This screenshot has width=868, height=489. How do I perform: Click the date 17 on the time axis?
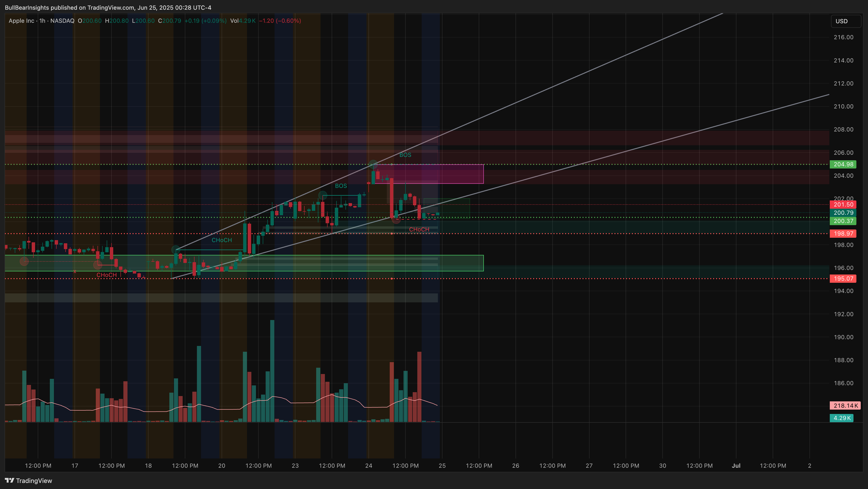tap(75, 465)
